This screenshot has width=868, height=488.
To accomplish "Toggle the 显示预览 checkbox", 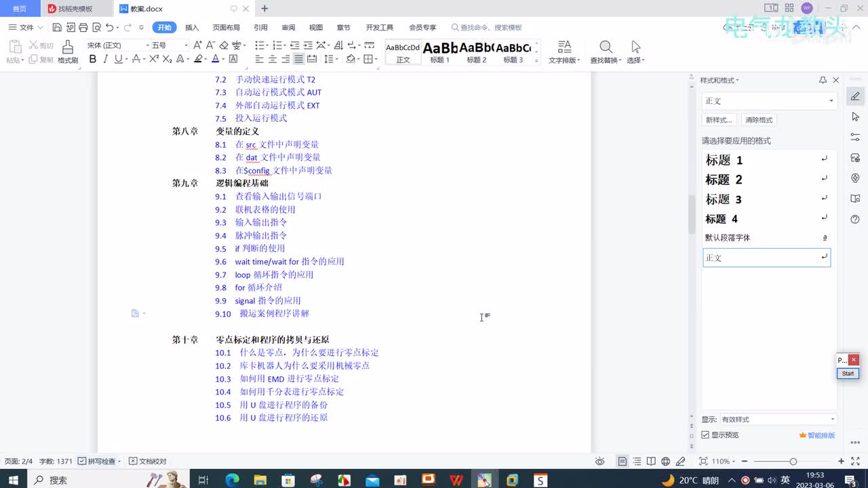I will click(x=706, y=435).
